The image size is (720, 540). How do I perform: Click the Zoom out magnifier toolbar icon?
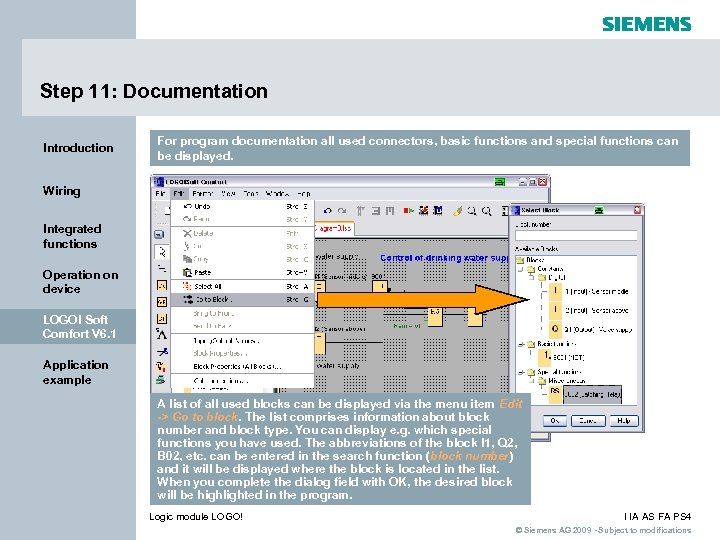[x=487, y=211]
